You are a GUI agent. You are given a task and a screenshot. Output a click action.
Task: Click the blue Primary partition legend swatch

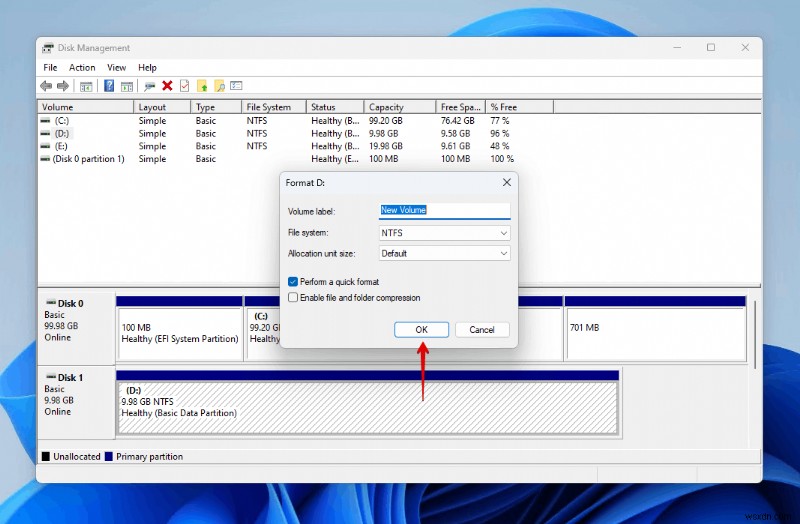tap(109, 456)
